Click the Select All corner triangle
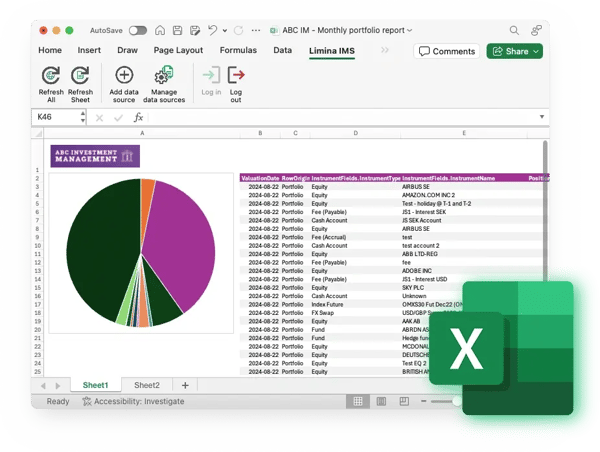Image resolution: width=600 pixels, height=452 pixels. [x=38, y=134]
